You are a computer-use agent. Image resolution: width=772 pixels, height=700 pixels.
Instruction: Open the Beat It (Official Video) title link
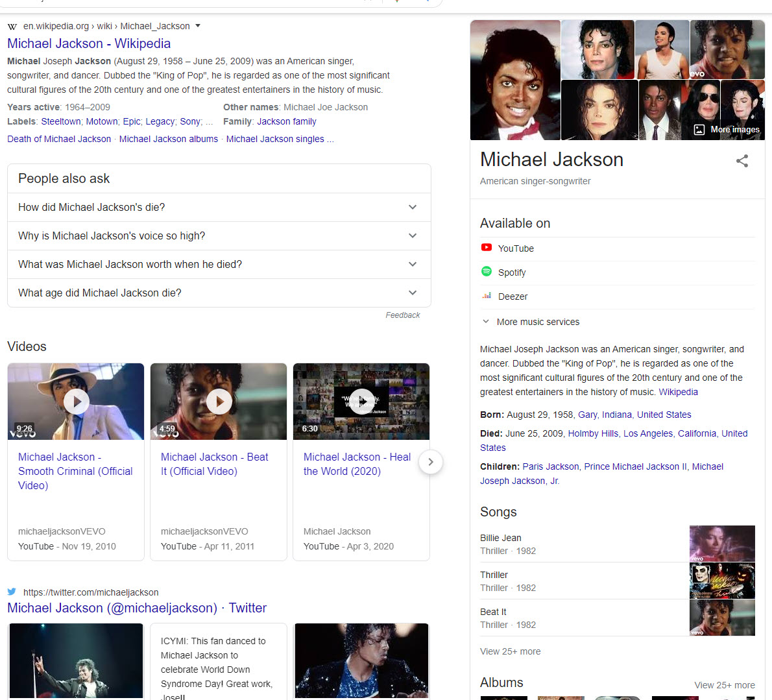[x=215, y=465]
